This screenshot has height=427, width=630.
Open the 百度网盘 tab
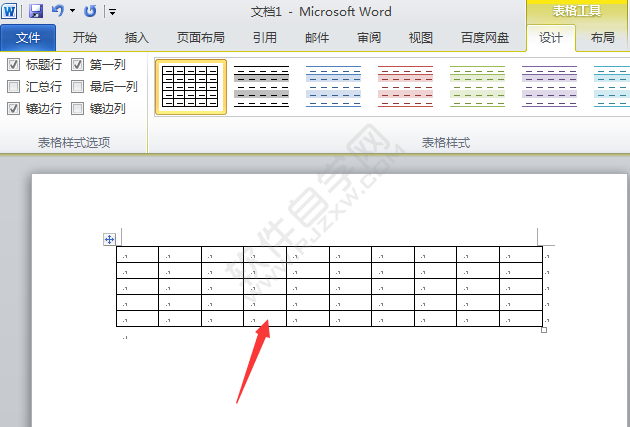click(485, 38)
